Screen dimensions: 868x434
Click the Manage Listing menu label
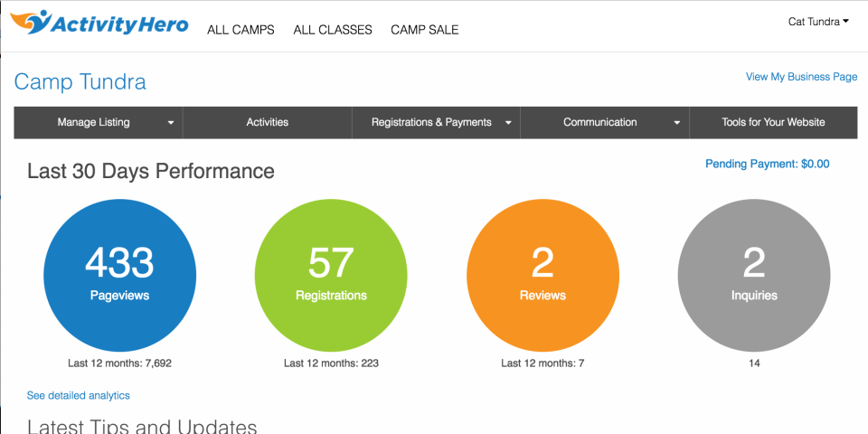93,122
